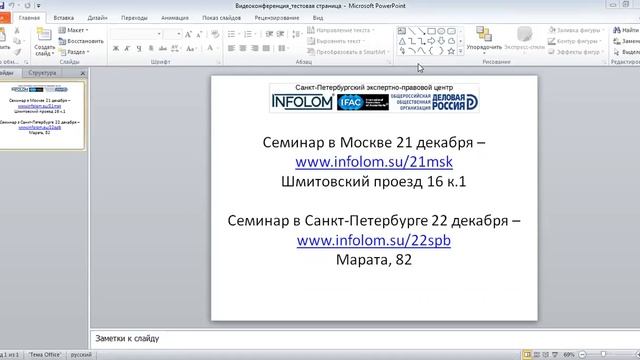Click the Increase List Level icon
This screenshot has width=640, height=360.
[280, 34]
